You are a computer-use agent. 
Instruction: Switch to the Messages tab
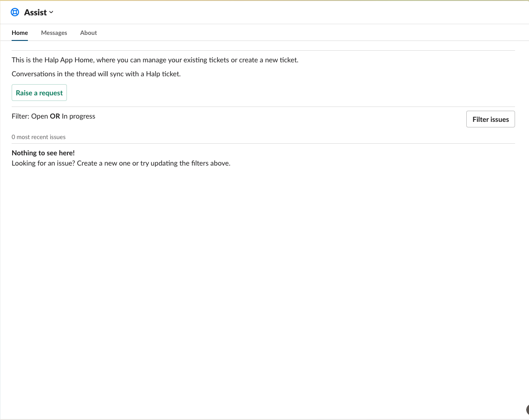pos(54,33)
